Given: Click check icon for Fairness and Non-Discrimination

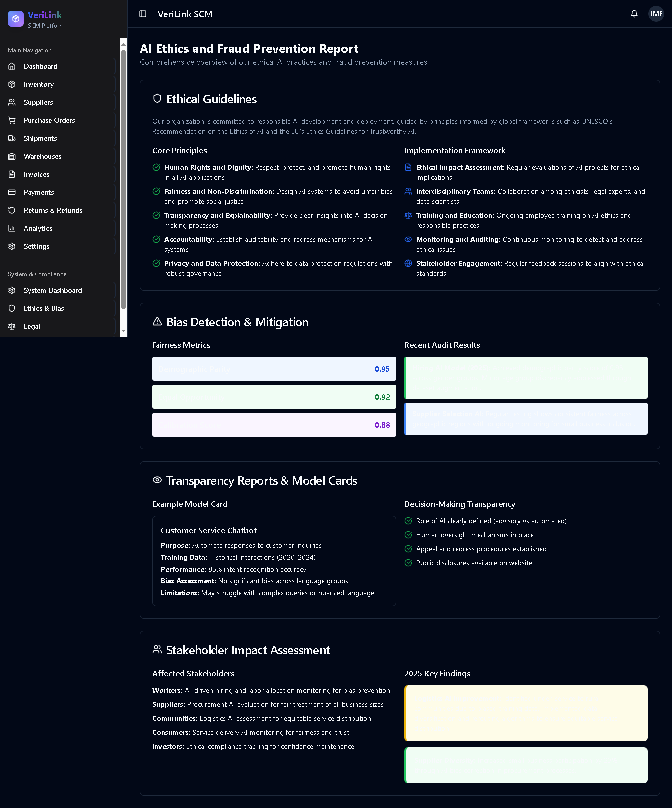Looking at the screenshot, I should pos(156,191).
